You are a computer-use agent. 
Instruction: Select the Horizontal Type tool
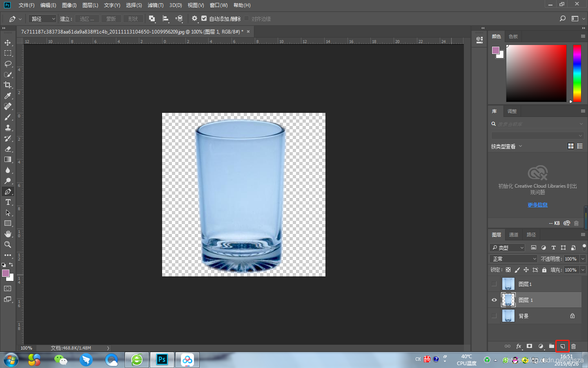(8, 202)
